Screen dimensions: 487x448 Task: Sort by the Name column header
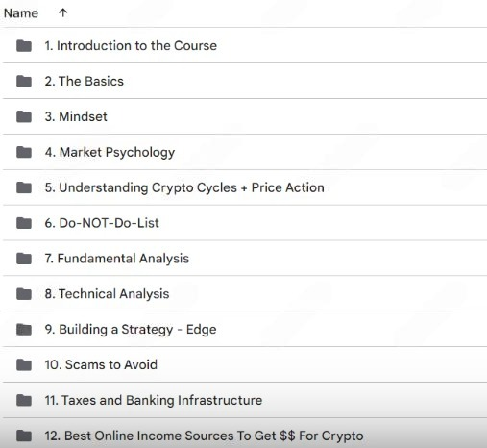point(21,13)
